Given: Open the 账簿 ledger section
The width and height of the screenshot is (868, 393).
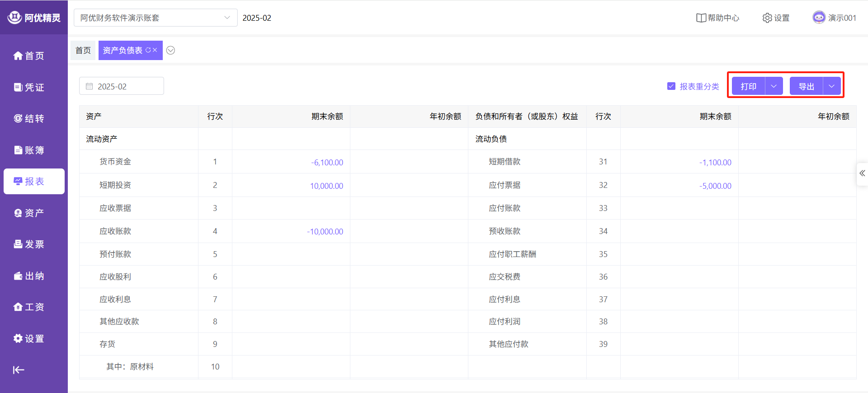Looking at the screenshot, I should (29, 150).
